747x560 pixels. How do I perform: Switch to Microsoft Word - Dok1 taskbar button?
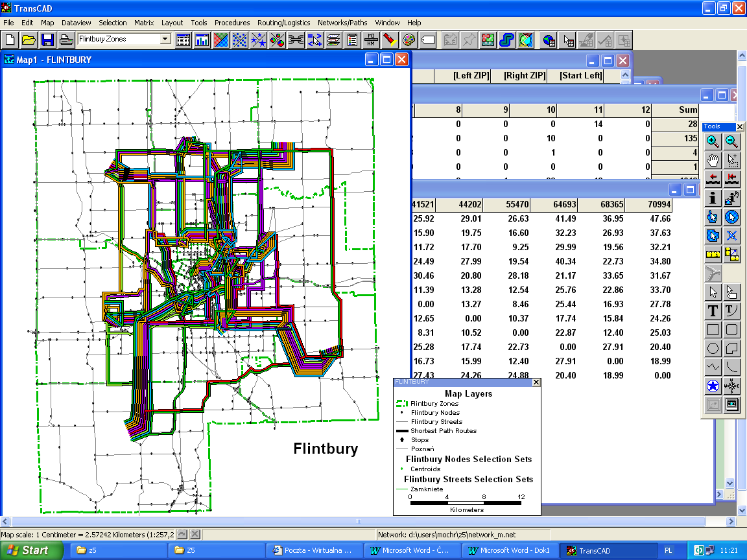click(x=509, y=550)
